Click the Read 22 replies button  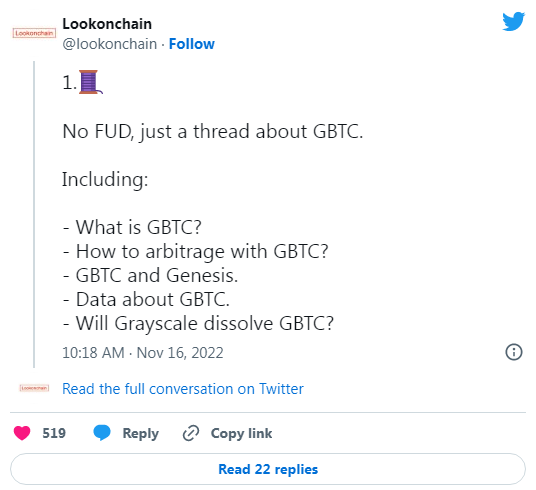[268, 469]
